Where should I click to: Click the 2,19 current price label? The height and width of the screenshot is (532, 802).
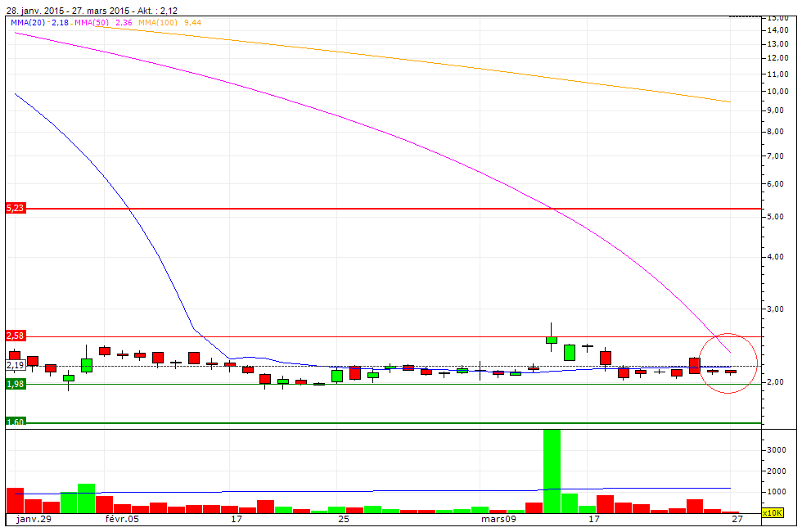[16, 365]
